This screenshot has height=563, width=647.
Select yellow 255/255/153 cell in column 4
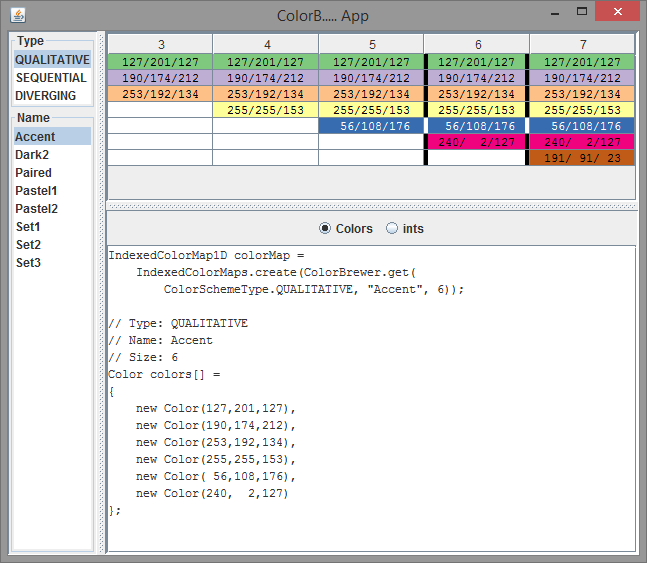coord(266,110)
